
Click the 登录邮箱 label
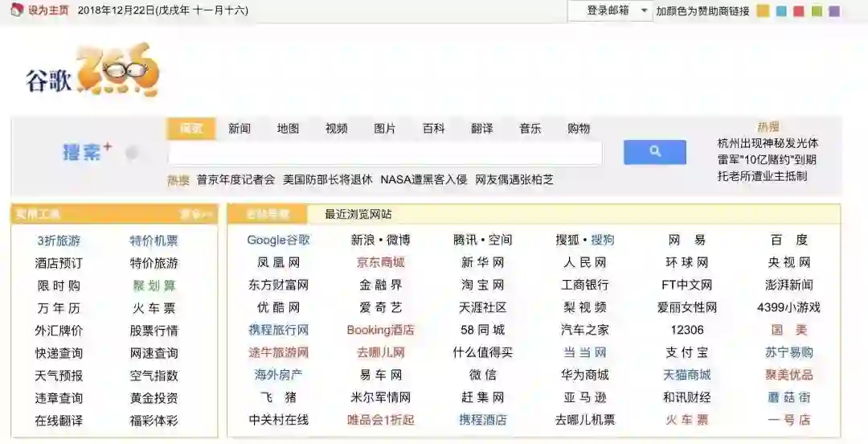(608, 10)
